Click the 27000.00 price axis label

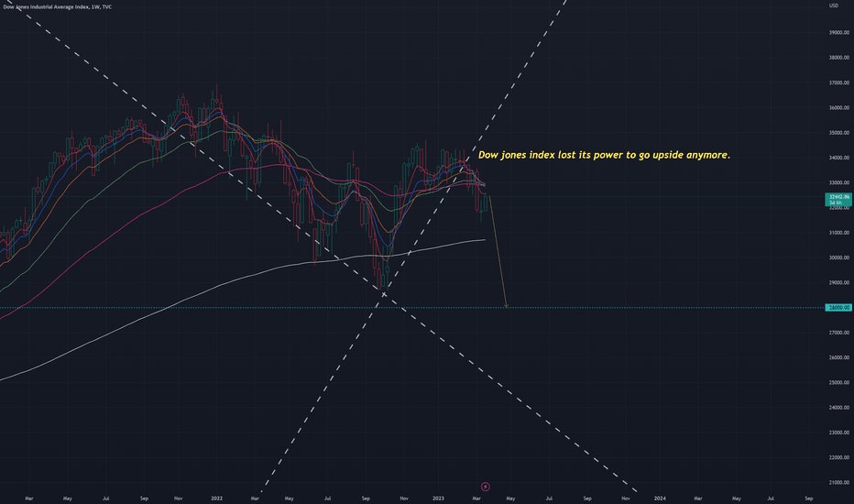pos(838,333)
